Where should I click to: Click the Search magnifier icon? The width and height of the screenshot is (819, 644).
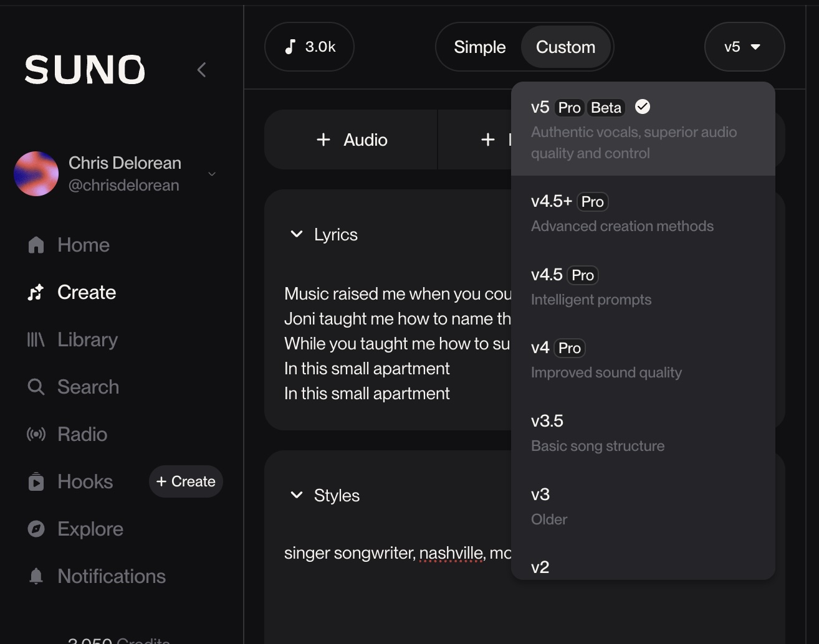36,387
